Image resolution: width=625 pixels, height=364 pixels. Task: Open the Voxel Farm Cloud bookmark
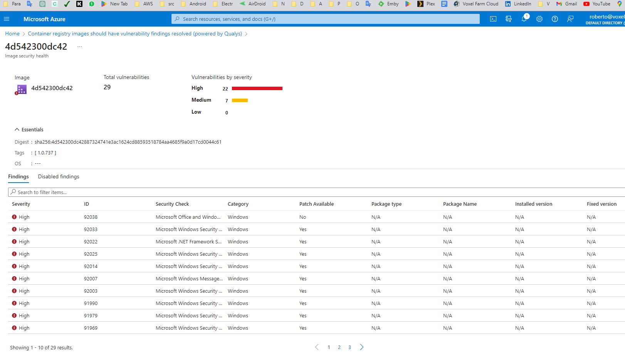[476, 4]
